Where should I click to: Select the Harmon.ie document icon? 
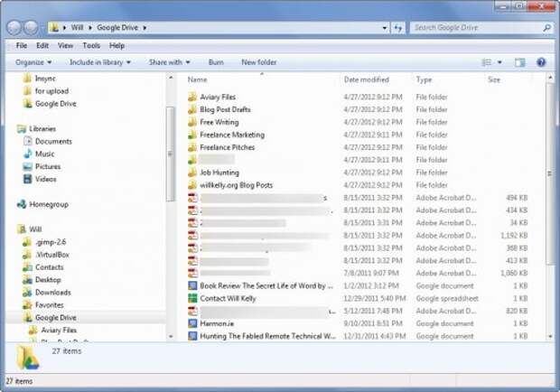pyautogui.click(x=192, y=323)
